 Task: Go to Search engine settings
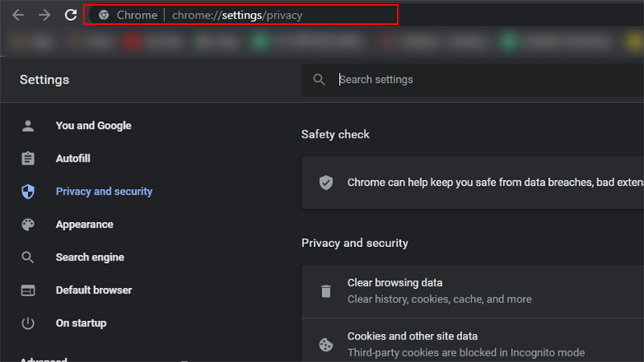[x=89, y=257]
